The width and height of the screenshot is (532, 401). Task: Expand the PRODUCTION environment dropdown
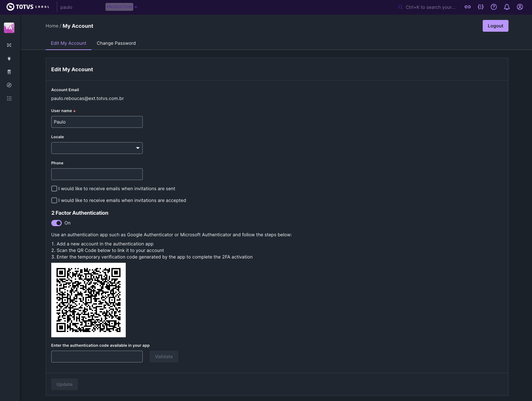(121, 7)
